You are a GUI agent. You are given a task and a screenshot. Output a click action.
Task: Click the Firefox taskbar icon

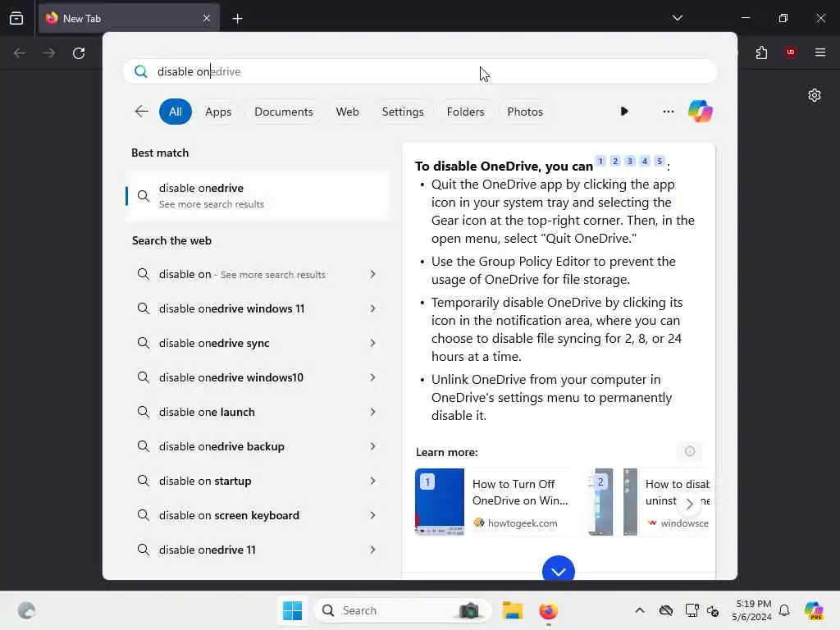click(x=548, y=610)
